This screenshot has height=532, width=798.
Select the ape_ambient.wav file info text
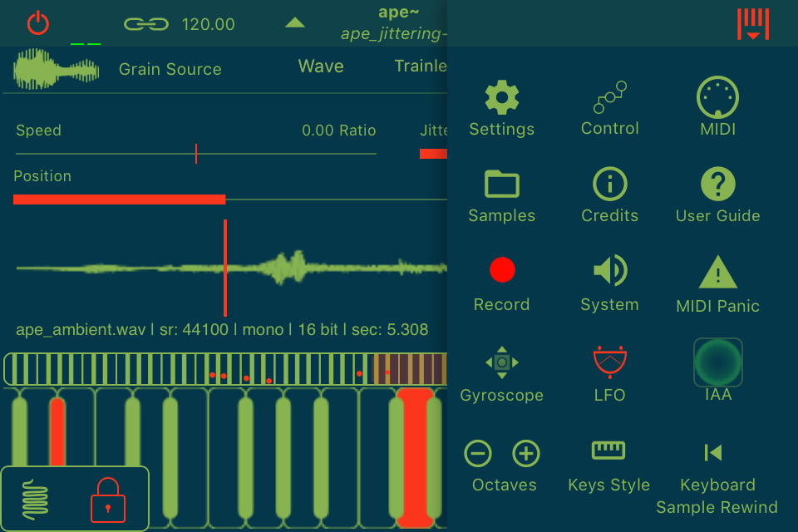tap(222, 329)
